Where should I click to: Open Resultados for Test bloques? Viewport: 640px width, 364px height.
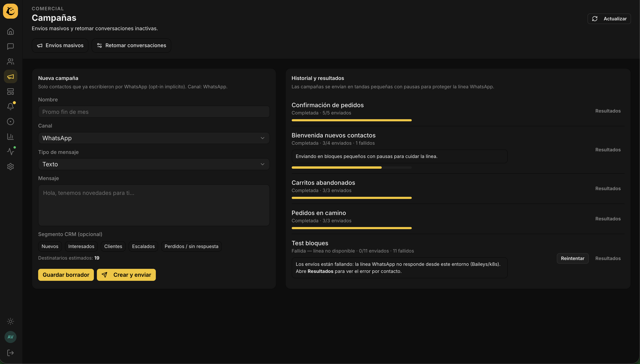click(x=608, y=259)
